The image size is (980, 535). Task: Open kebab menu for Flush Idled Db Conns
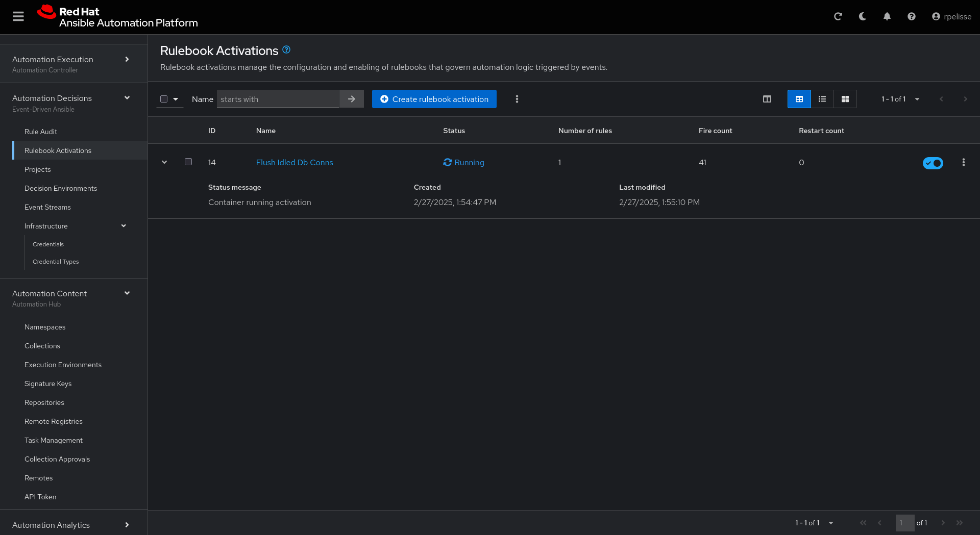[x=963, y=162]
